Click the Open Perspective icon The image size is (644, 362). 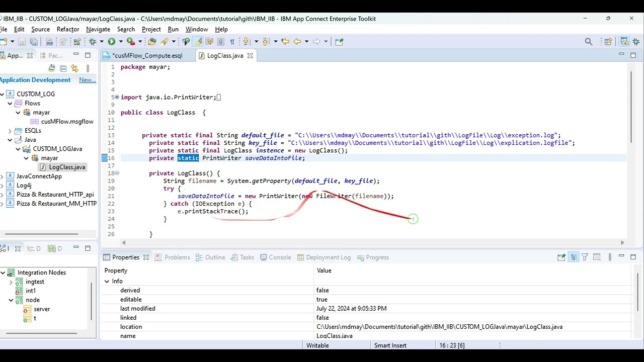coord(608,42)
